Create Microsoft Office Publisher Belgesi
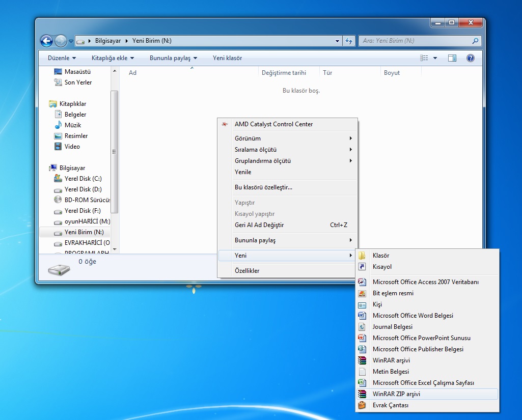522x420 pixels. (427, 349)
